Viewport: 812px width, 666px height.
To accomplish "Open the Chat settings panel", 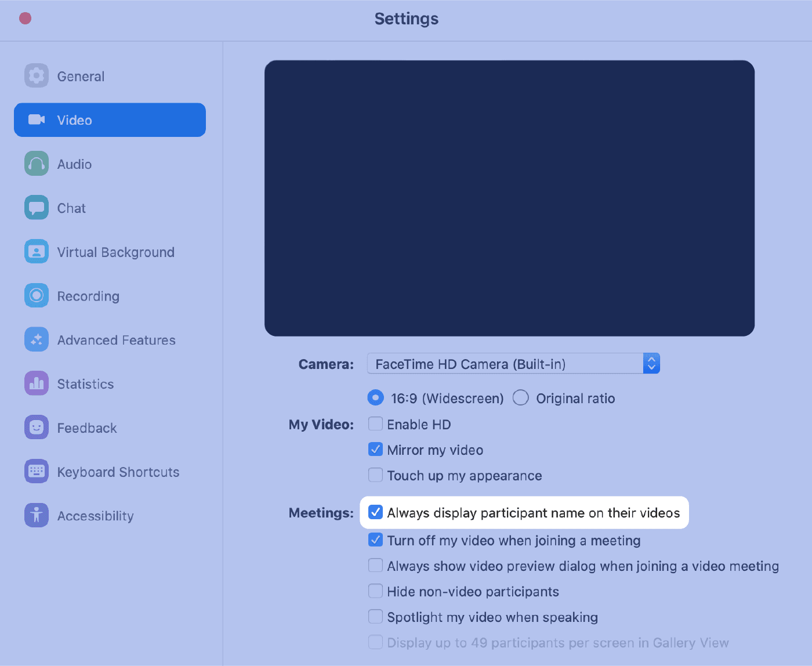I will click(x=71, y=208).
